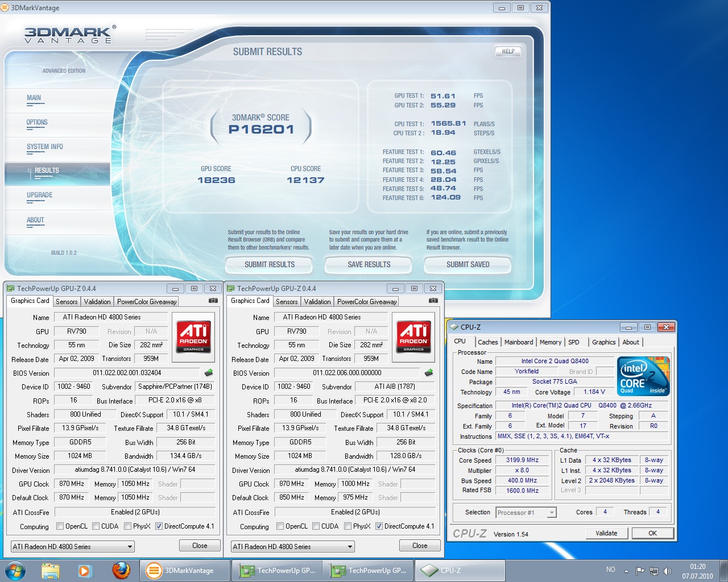Screen dimensions: 728x582
Task: Click Intel Core 2 Quad logo in CPU-Z
Action: [x=643, y=376]
